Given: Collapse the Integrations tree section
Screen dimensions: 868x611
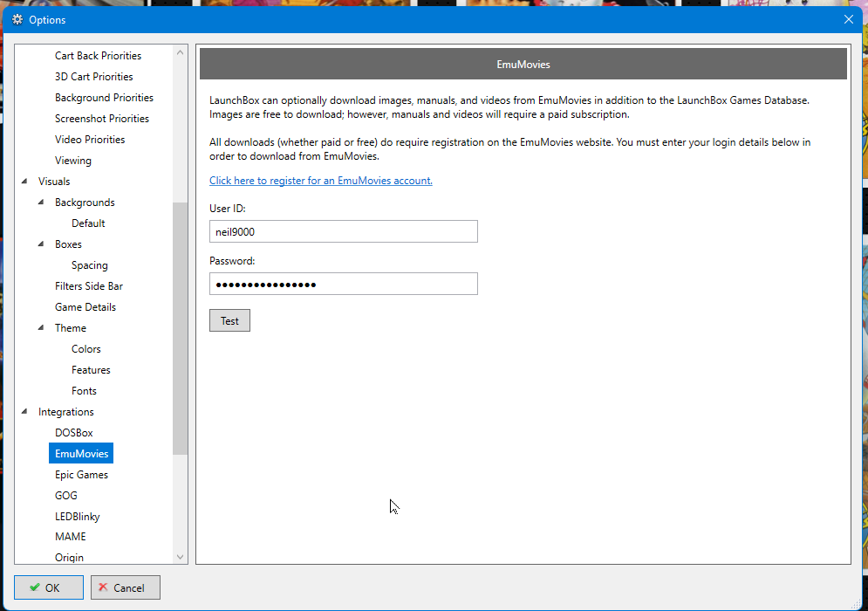Looking at the screenshot, I should (x=24, y=412).
